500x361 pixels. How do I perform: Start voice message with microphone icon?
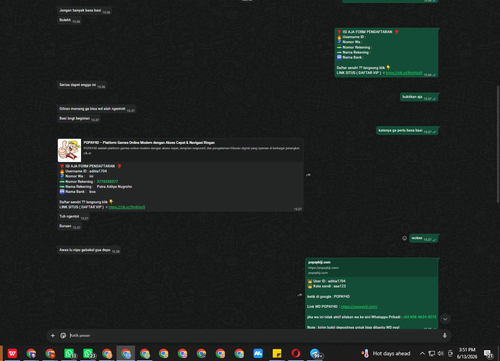point(445,336)
